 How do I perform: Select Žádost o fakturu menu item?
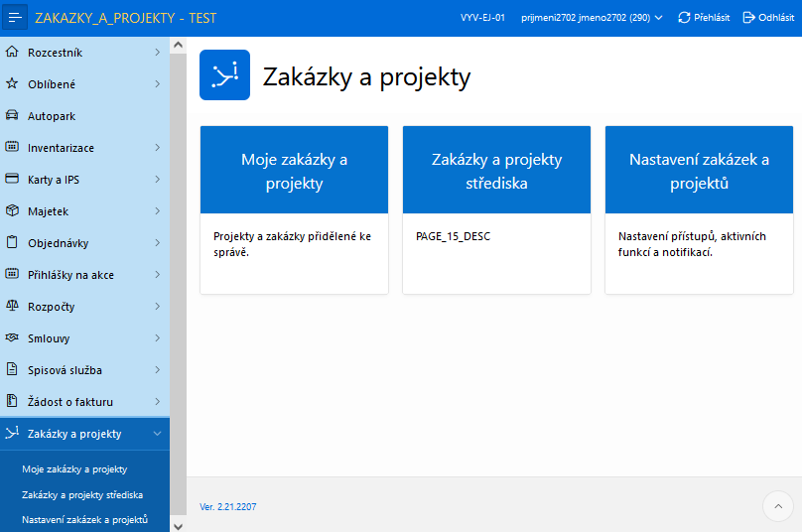pos(70,402)
